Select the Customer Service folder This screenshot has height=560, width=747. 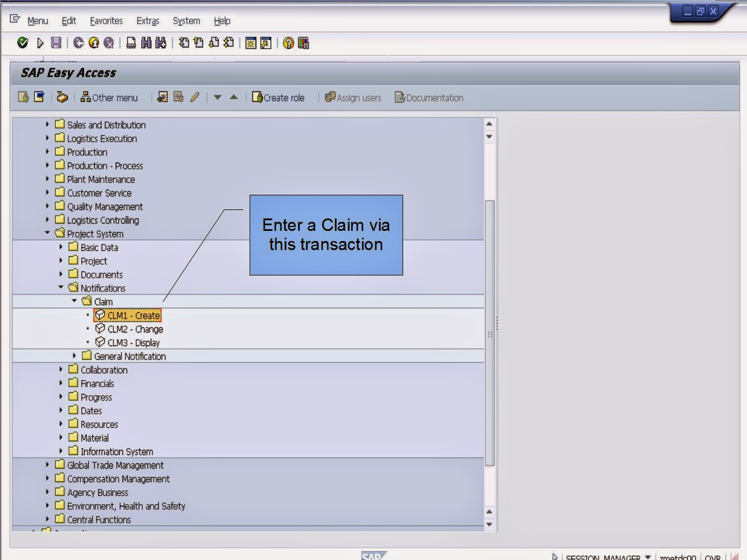click(x=93, y=193)
